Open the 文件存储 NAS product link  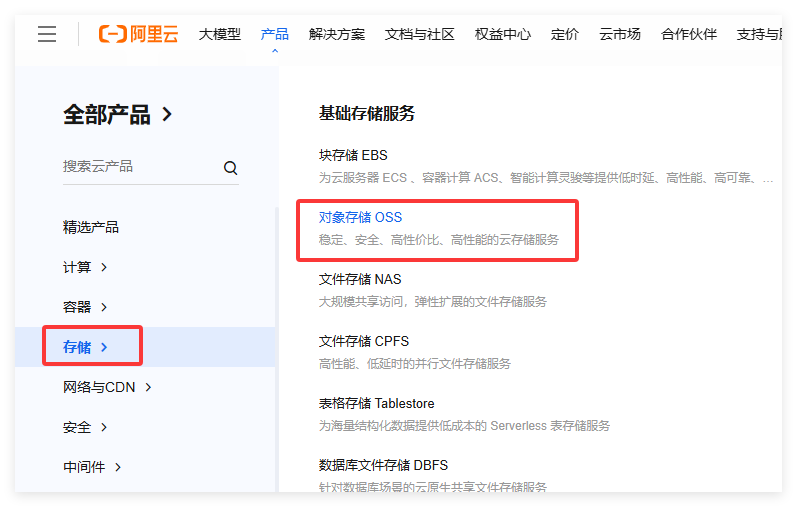[360, 279]
